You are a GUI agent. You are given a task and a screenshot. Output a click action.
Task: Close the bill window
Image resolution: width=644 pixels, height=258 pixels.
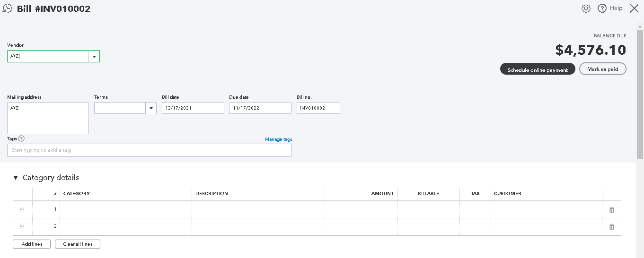click(x=634, y=9)
